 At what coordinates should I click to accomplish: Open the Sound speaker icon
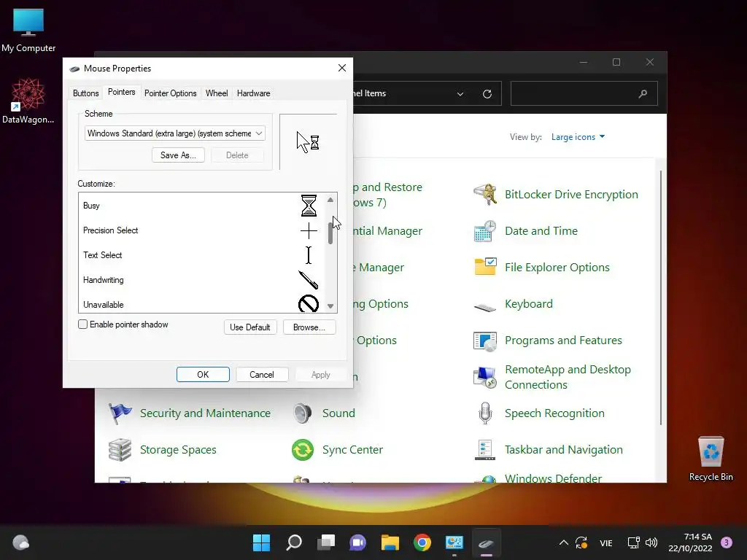(303, 413)
